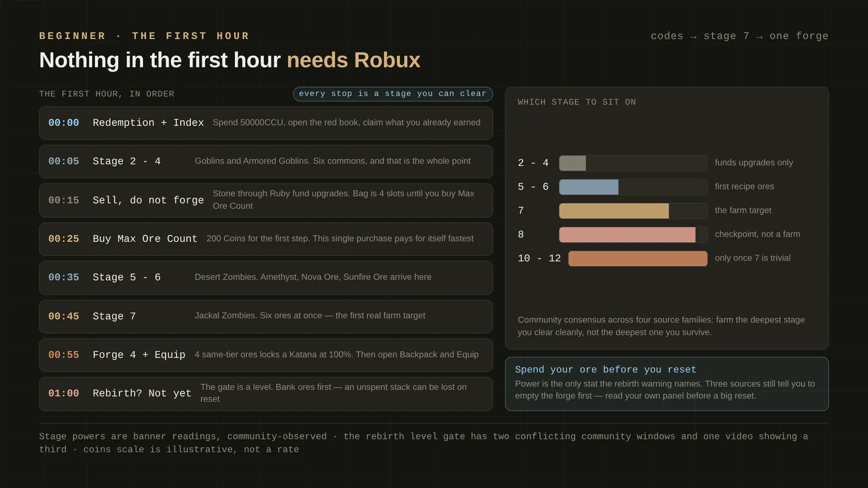
Task: Click the 'only once 7 is trivial' label
Action: click(x=752, y=258)
